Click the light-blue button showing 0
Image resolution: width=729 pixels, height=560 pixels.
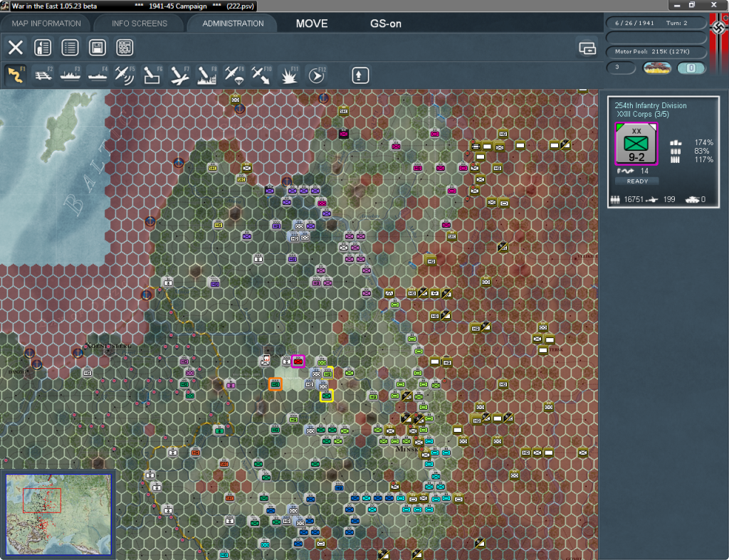(691, 68)
